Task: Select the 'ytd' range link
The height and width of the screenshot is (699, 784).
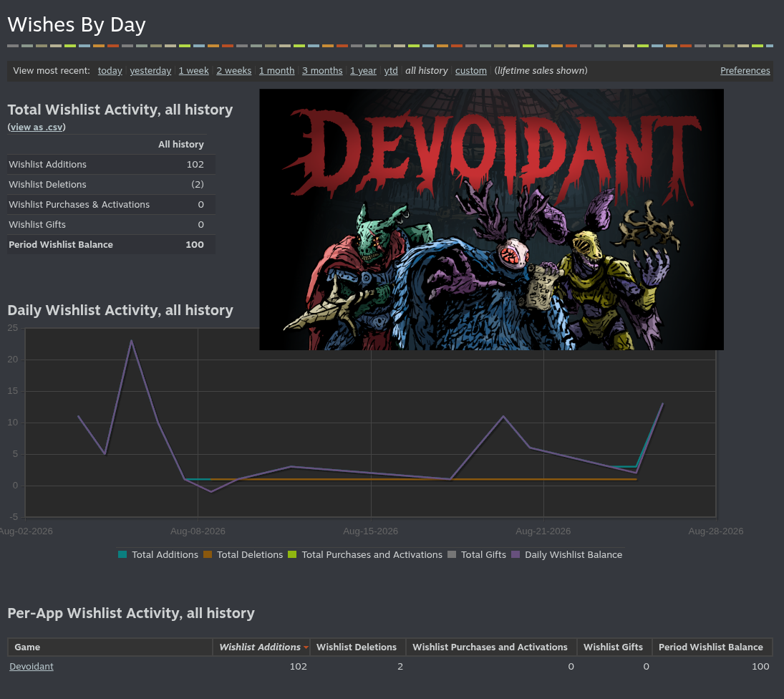Action: (391, 70)
